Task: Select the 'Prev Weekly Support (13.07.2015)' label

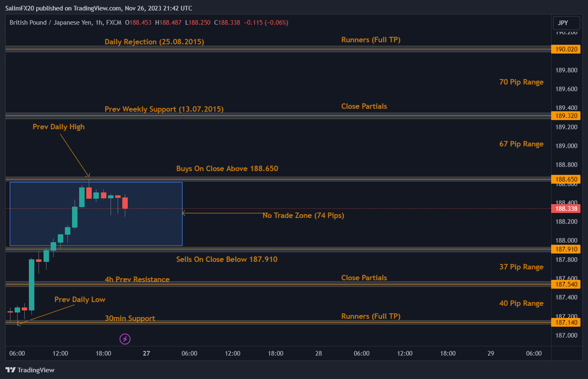Action: [x=164, y=109]
